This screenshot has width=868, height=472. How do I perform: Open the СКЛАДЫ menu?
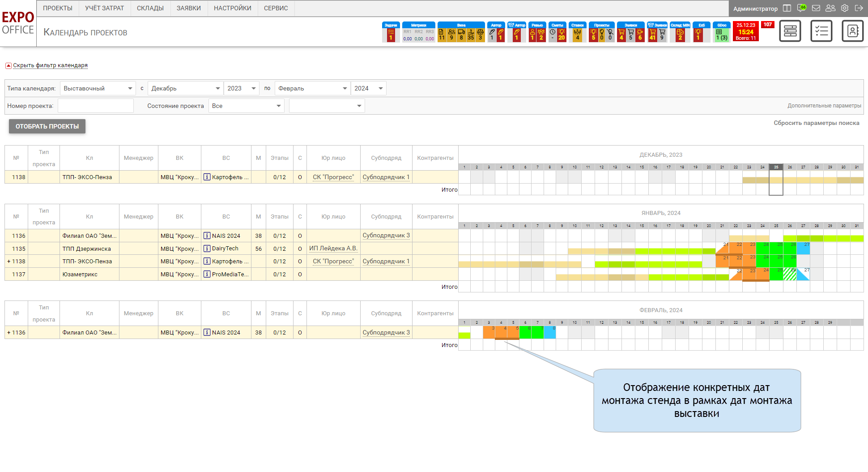150,8
